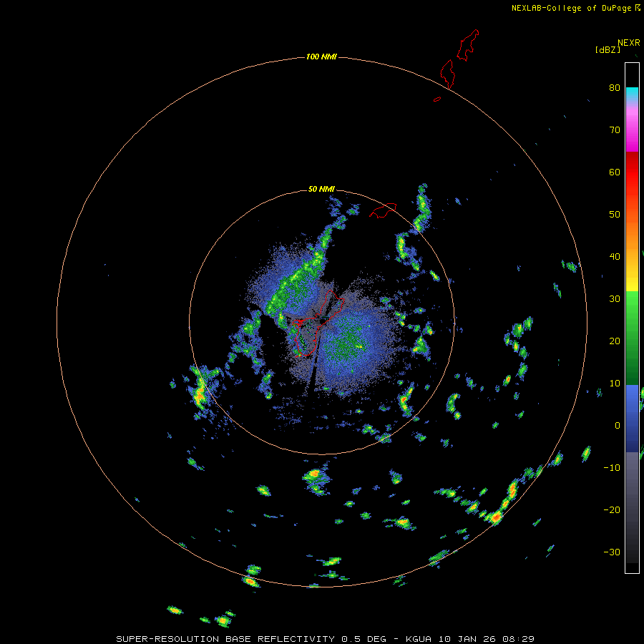This screenshot has height=644, width=644.
Task: Click the NEXR label above the color scale
Action: click(628, 42)
